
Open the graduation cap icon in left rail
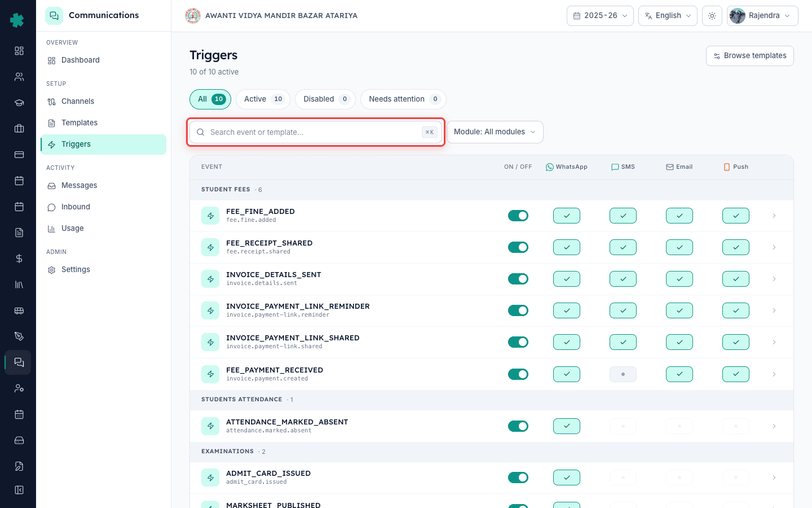(x=19, y=103)
